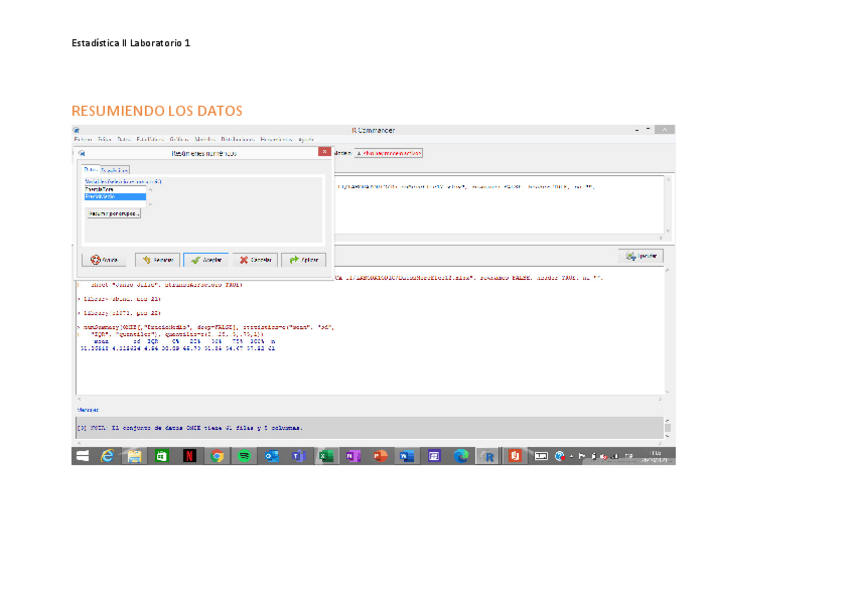Image resolution: width=848 pixels, height=599 pixels.
Task: Click the messages panel scrollbar
Action: (668, 428)
